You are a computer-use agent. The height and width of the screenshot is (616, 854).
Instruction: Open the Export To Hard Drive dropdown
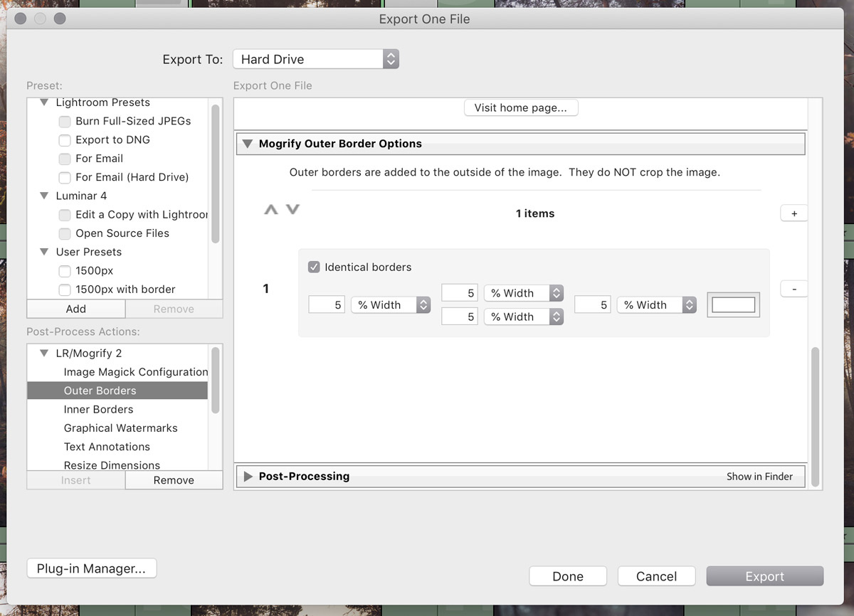[316, 60]
